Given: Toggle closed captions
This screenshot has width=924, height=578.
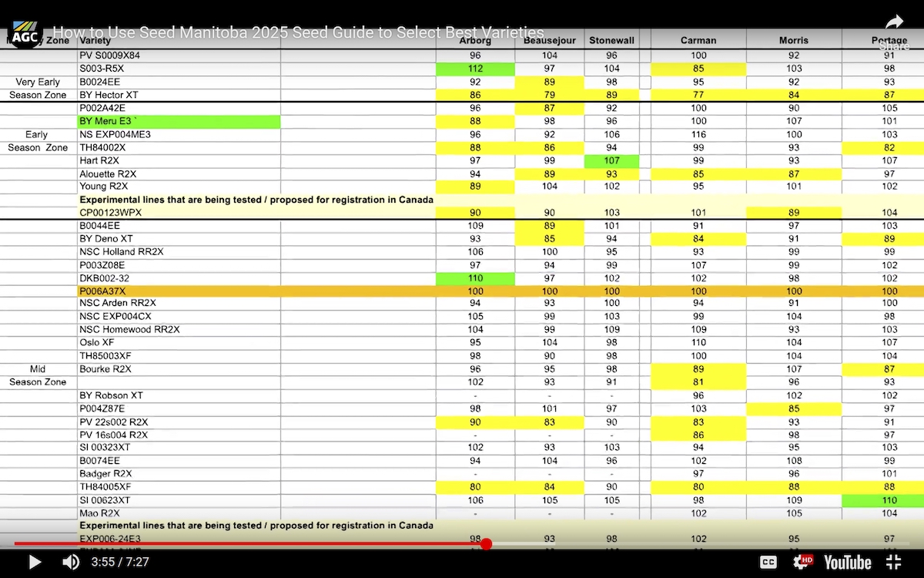Looking at the screenshot, I should tap(768, 562).
